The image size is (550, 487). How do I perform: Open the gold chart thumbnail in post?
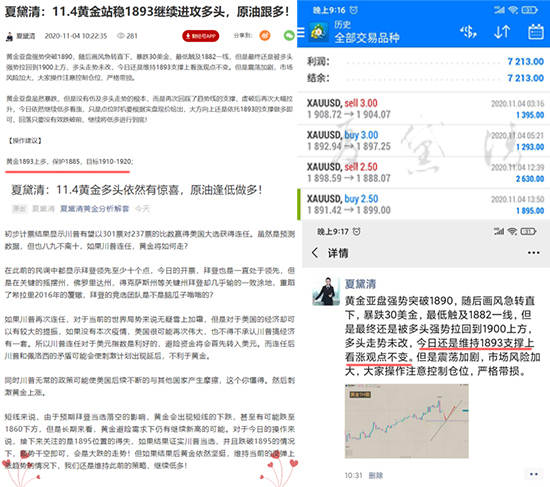click(x=407, y=421)
